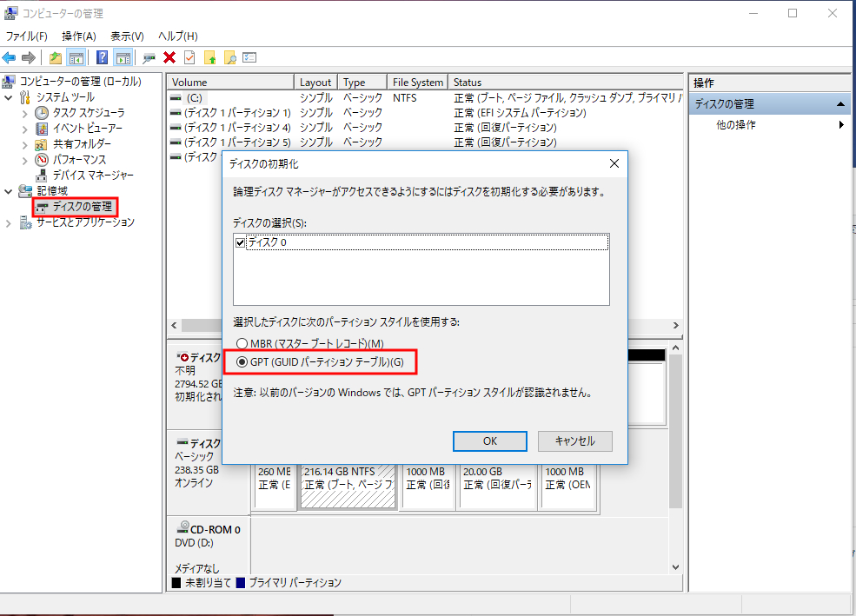The image size is (856, 616).
Task: Expand the Event Viewer tree node
Action: click(24, 129)
